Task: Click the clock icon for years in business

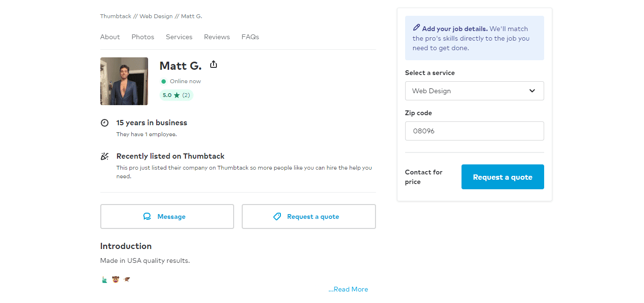Action: click(x=105, y=123)
